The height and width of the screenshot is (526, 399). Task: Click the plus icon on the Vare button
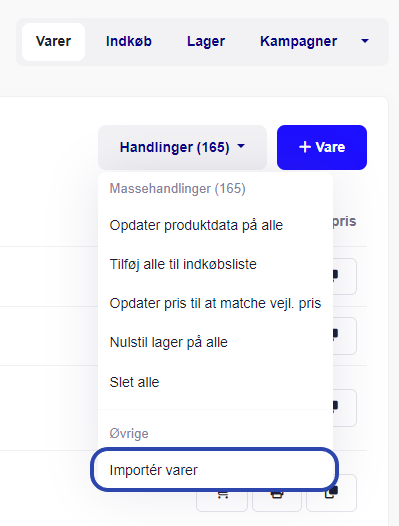tap(305, 147)
